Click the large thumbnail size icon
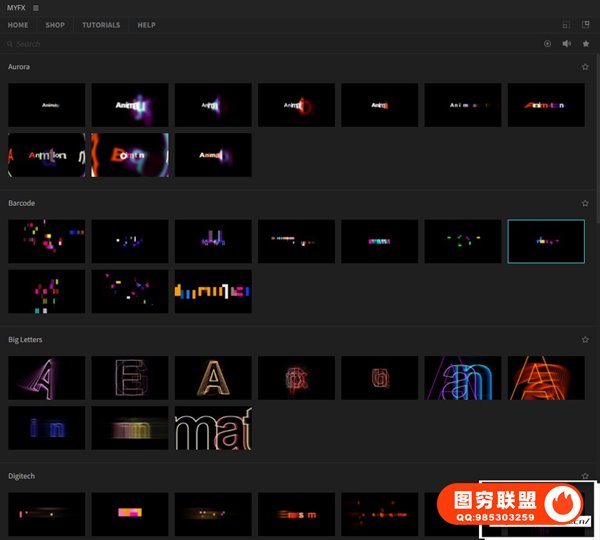Screen dimensions: 600x540 [585, 25]
